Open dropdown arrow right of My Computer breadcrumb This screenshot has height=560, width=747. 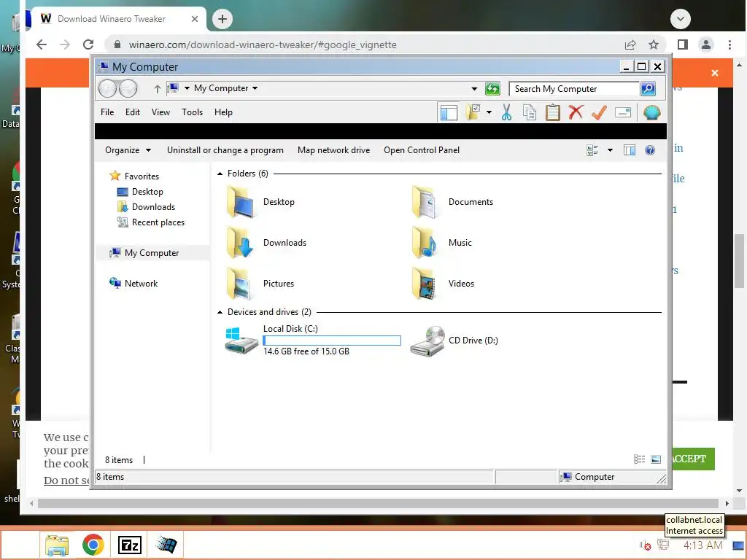click(x=255, y=88)
